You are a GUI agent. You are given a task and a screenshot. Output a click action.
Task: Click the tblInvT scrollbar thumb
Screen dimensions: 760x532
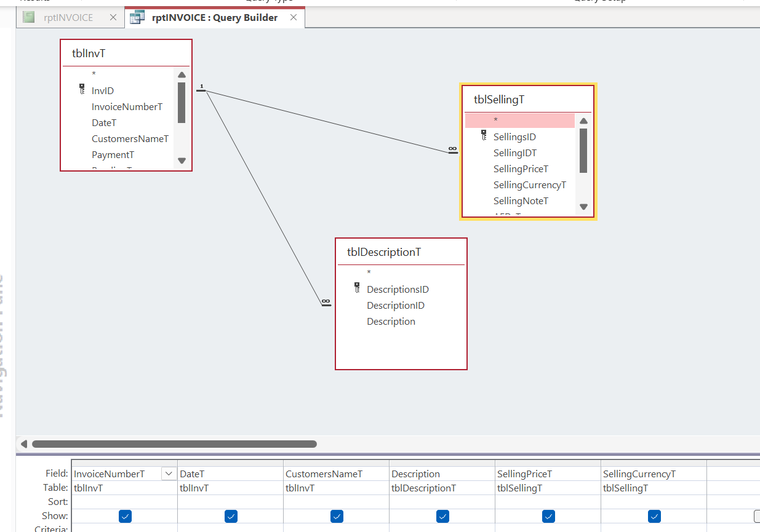coord(182,103)
